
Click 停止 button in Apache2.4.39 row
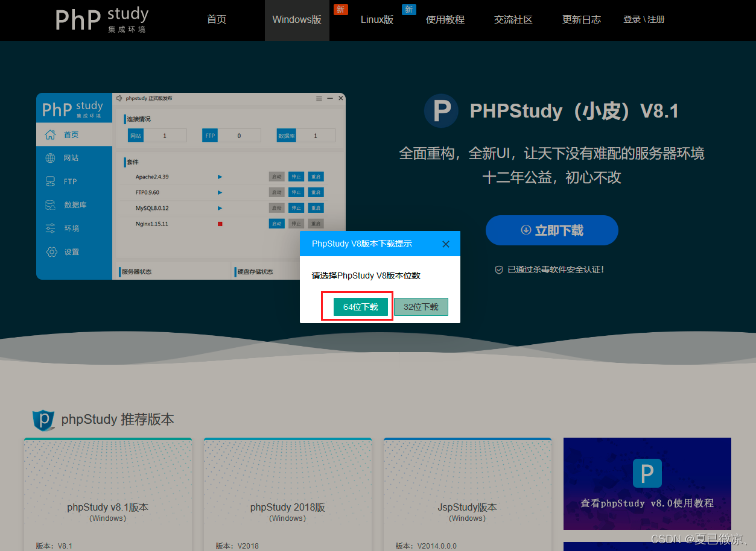pyautogui.click(x=296, y=177)
